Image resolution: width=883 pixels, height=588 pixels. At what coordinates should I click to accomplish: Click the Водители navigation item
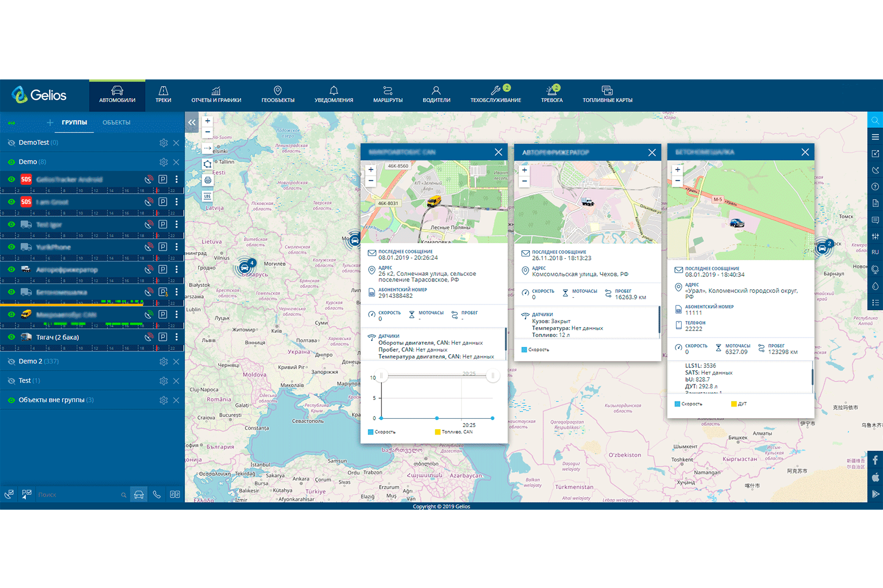[437, 94]
